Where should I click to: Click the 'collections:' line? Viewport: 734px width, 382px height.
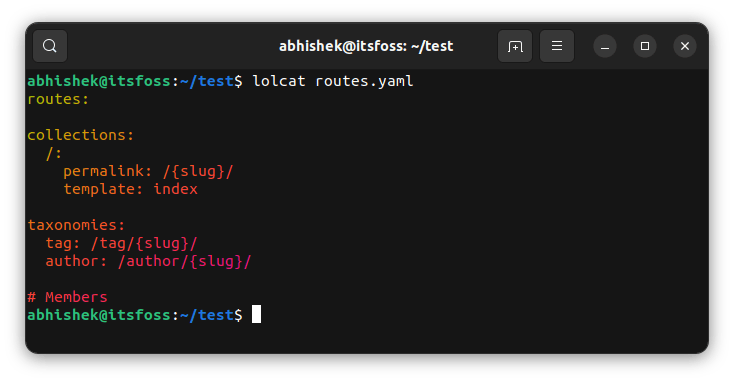[x=81, y=135]
